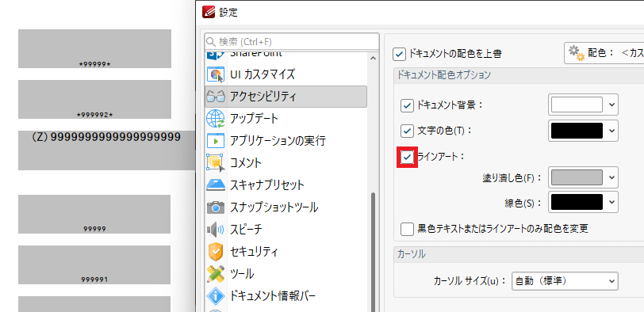Toggle ドキュメント背景 checkbox
The height and width of the screenshot is (312, 644).
coord(407,105)
